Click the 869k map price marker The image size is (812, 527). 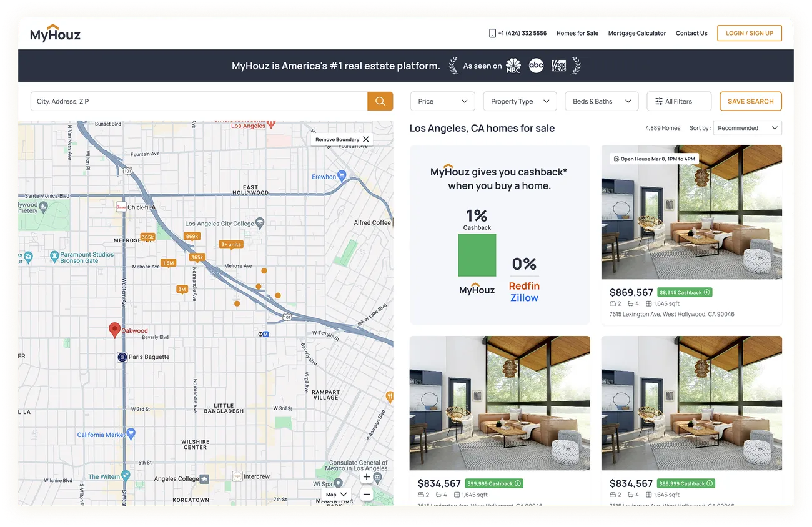(192, 236)
